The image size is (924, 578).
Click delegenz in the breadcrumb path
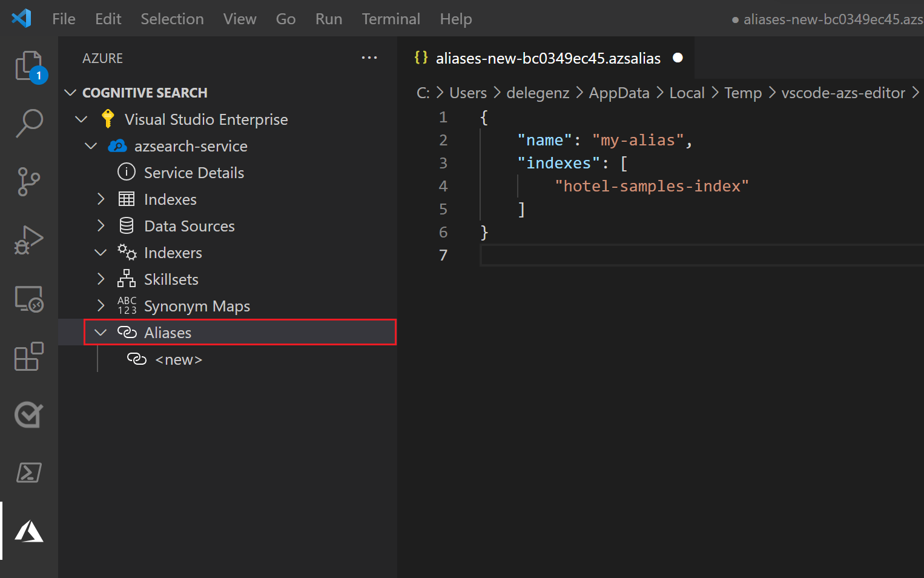[x=538, y=92]
